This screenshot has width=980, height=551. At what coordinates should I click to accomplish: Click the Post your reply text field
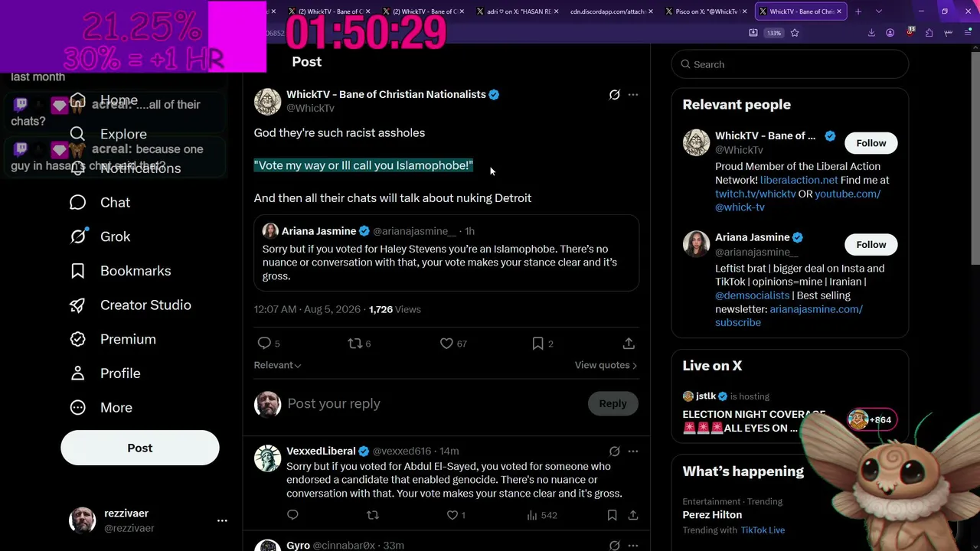point(433,403)
